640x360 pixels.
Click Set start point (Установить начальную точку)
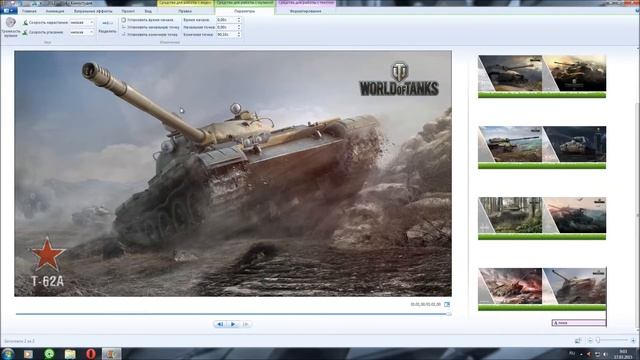pyautogui.click(x=150, y=27)
